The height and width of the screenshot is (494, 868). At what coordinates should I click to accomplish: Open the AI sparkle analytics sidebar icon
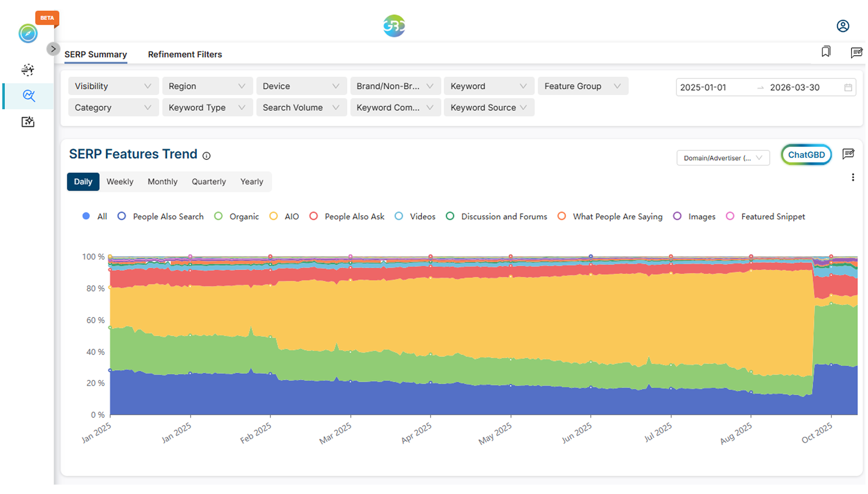(x=28, y=70)
